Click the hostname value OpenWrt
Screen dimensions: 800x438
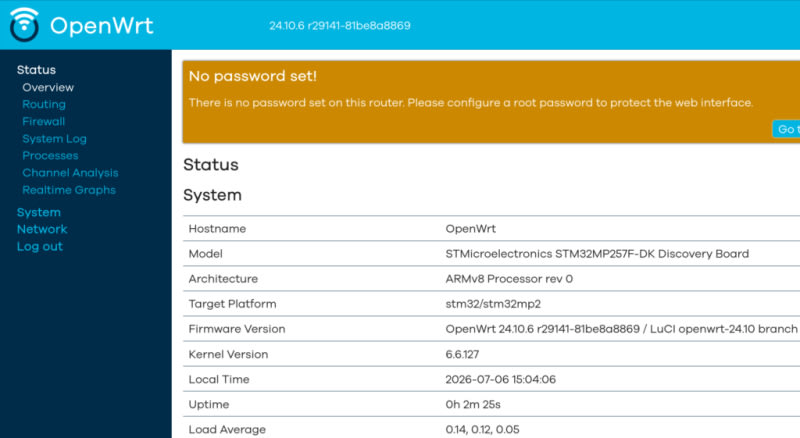pyautogui.click(x=470, y=229)
